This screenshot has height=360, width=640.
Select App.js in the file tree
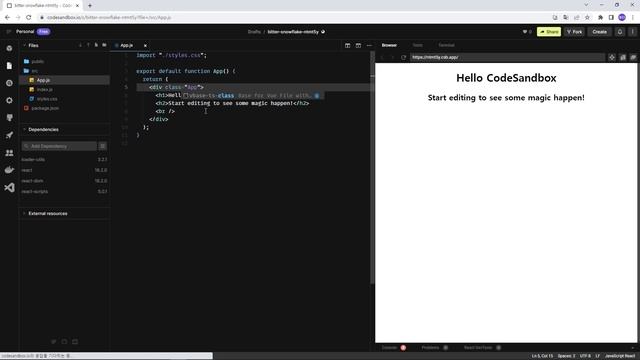tap(43, 80)
